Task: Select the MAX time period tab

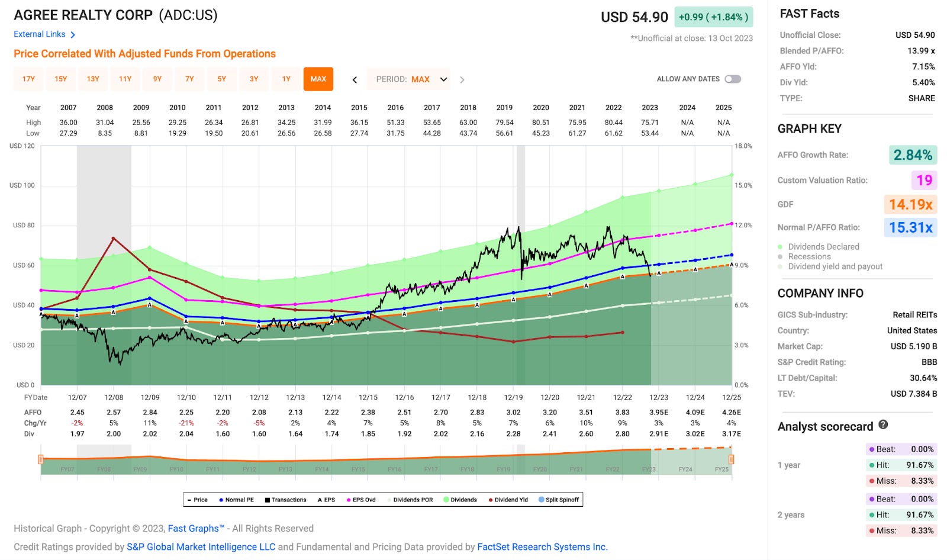Action: [318, 79]
